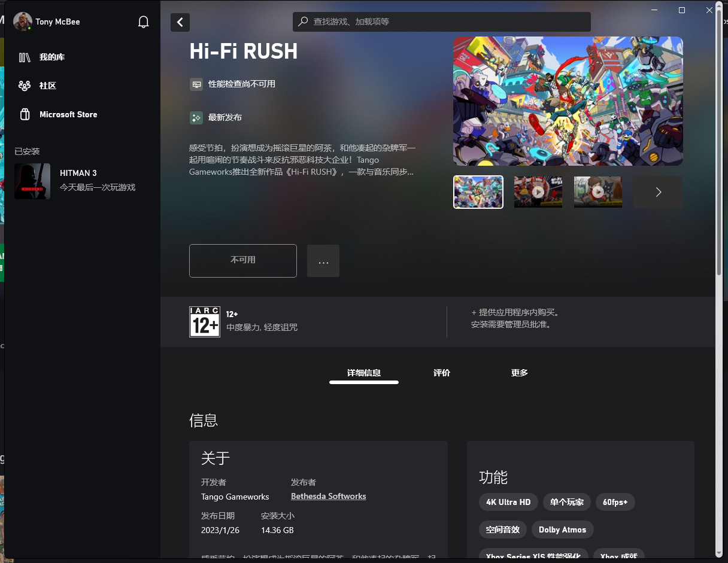Select Microsoft Store menu label
728x563 pixels.
[x=68, y=114]
